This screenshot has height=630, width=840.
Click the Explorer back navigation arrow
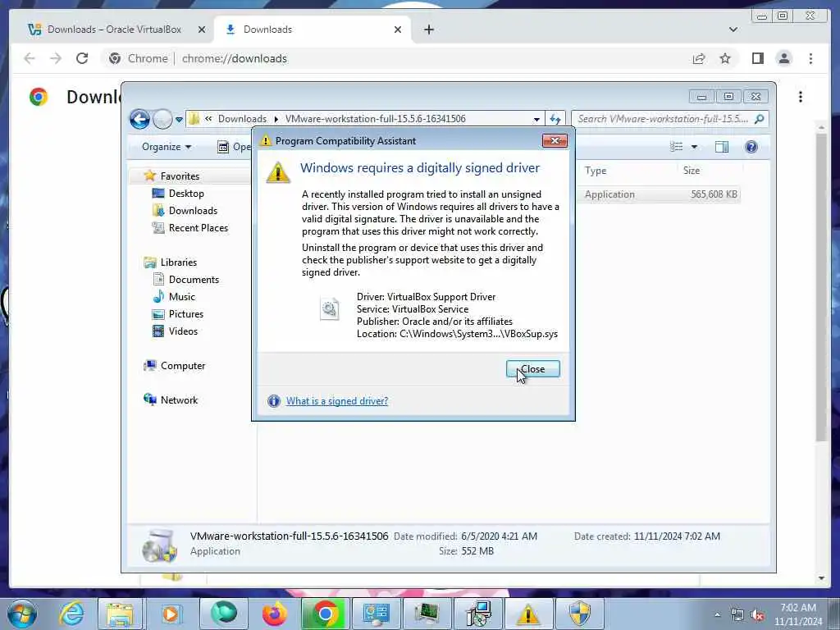pos(139,119)
